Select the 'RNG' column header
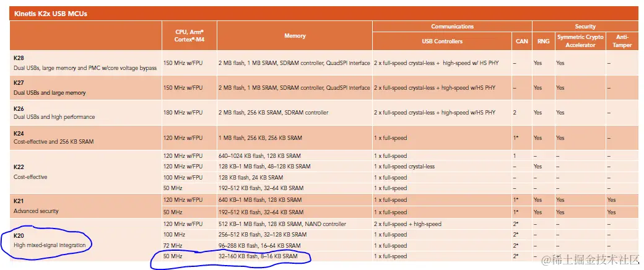Image resolution: width=644 pixels, height=270 pixels. coord(543,41)
